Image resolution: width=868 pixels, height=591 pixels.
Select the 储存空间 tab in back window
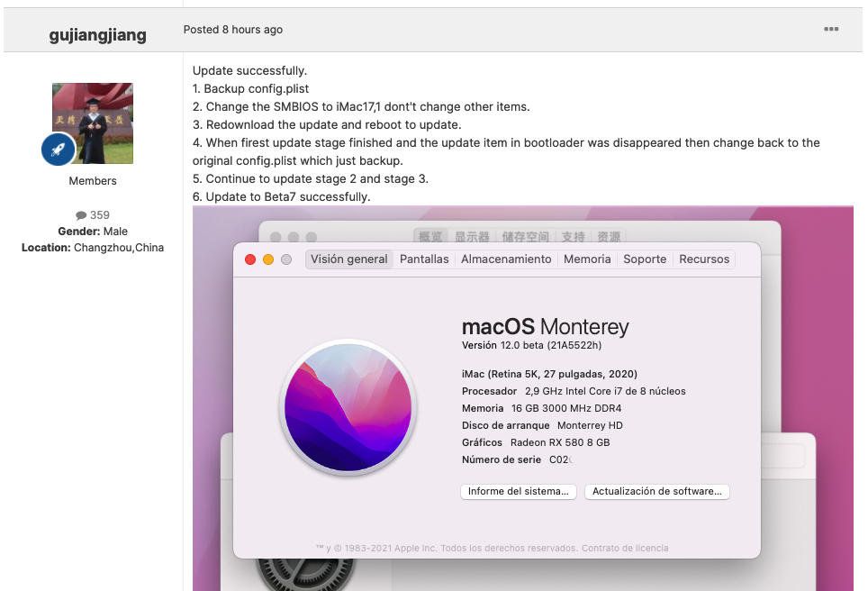525,237
